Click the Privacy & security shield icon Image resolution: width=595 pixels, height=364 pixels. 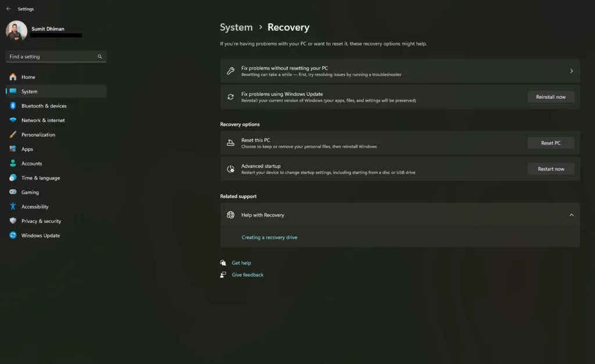pyautogui.click(x=13, y=221)
